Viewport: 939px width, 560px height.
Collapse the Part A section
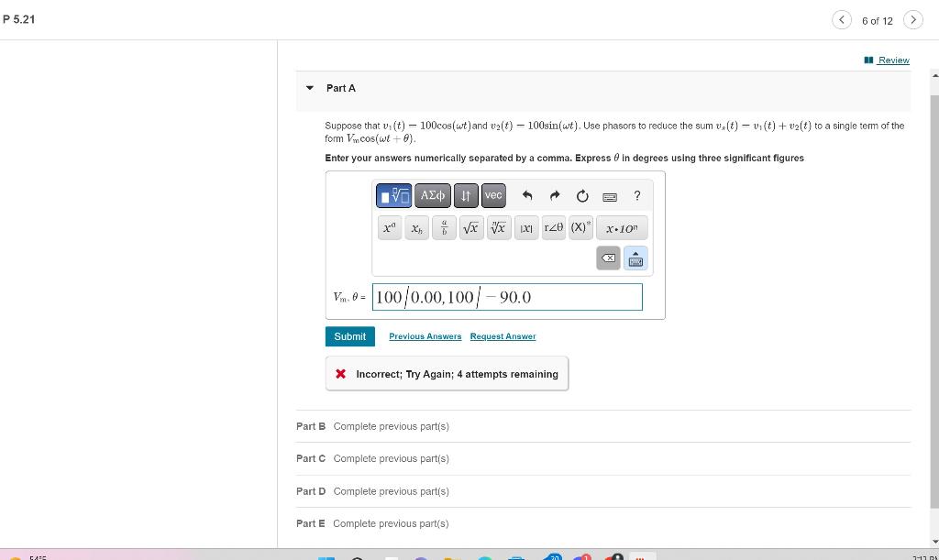(x=310, y=88)
